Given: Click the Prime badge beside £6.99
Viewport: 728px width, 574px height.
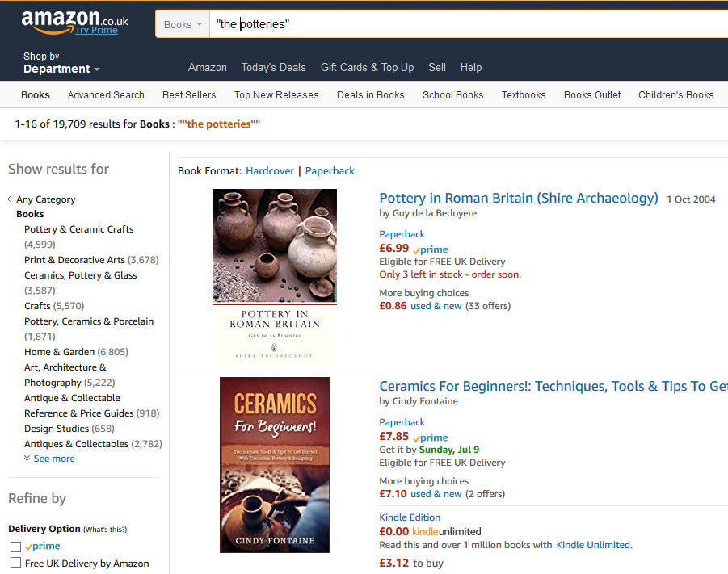Looking at the screenshot, I should [x=431, y=249].
